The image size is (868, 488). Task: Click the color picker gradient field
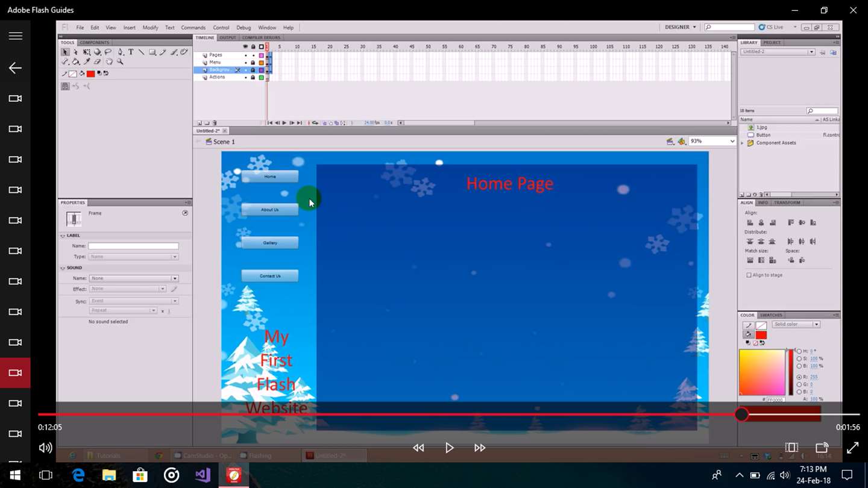[762, 372]
